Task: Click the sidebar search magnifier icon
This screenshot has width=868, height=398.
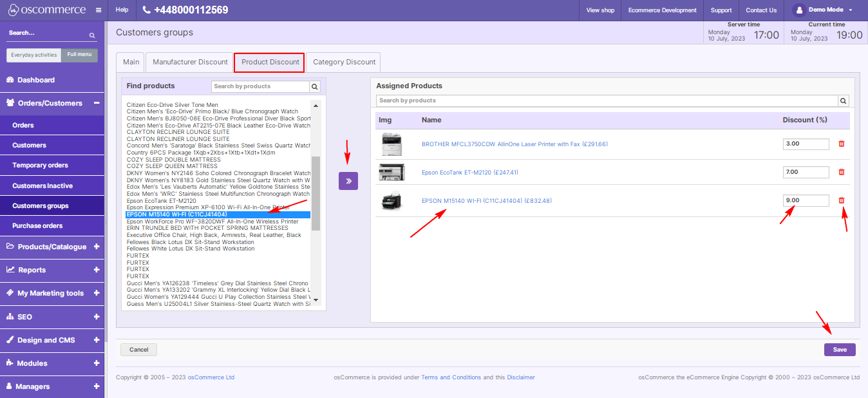Action: pyautogui.click(x=92, y=35)
